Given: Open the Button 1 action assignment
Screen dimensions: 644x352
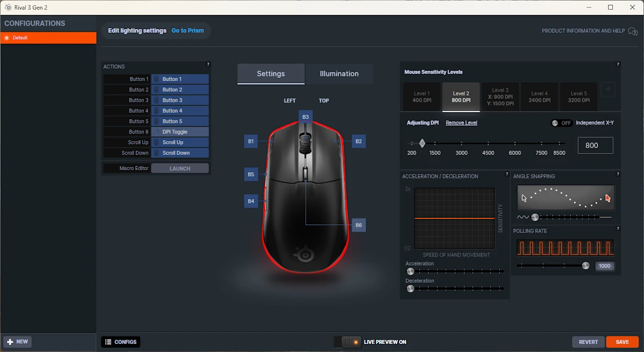Looking at the screenshot, I should tap(180, 79).
